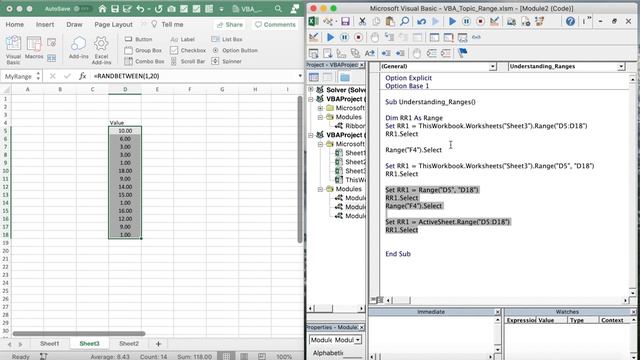Click the Search magnifier in Excel title bar
The height and width of the screenshot is (360, 640).
(x=278, y=9)
